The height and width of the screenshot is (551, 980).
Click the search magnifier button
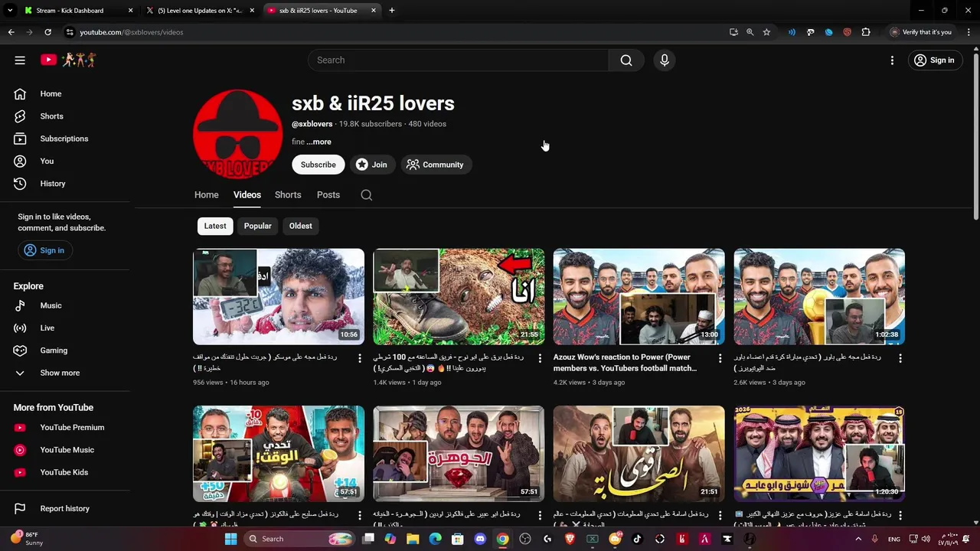tap(626, 60)
